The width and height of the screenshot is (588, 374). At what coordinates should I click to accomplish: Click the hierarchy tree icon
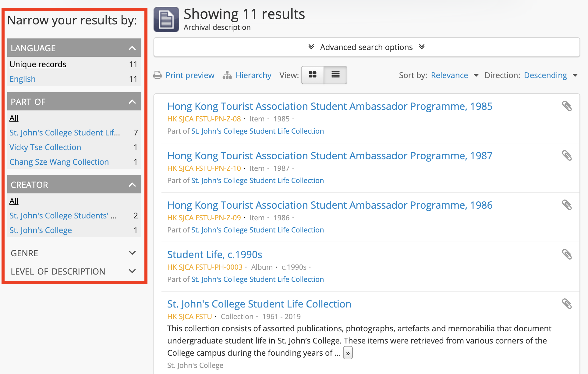click(228, 75)
